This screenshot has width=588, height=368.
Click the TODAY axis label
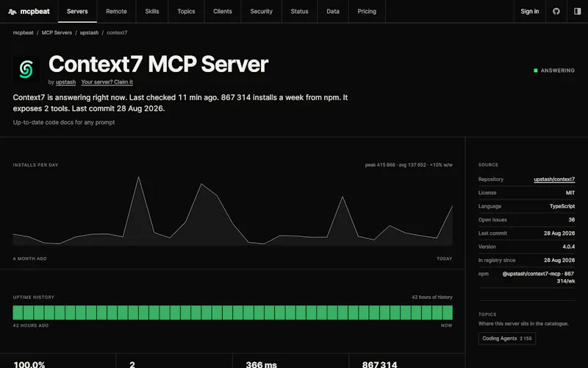coord(445,259)
